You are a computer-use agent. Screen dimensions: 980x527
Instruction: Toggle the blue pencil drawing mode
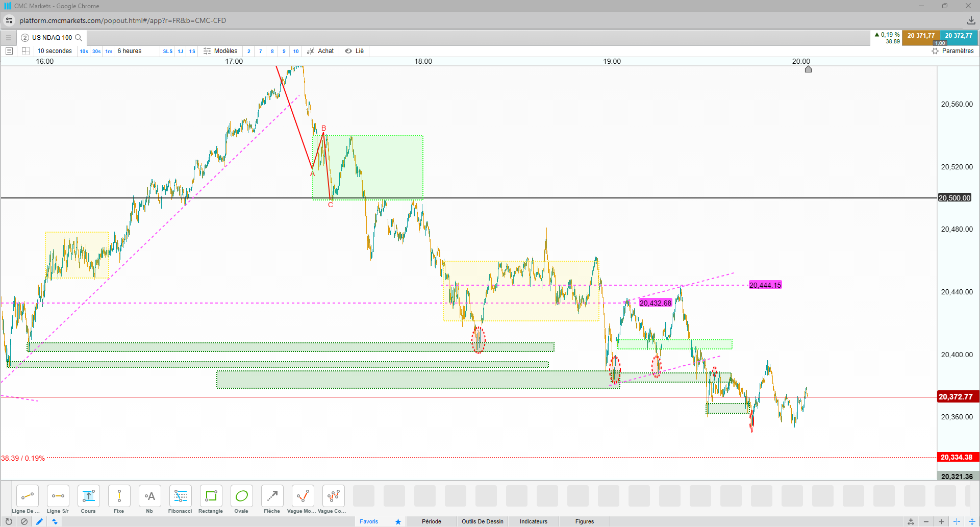pyautogui.click(x=39, y=521)
